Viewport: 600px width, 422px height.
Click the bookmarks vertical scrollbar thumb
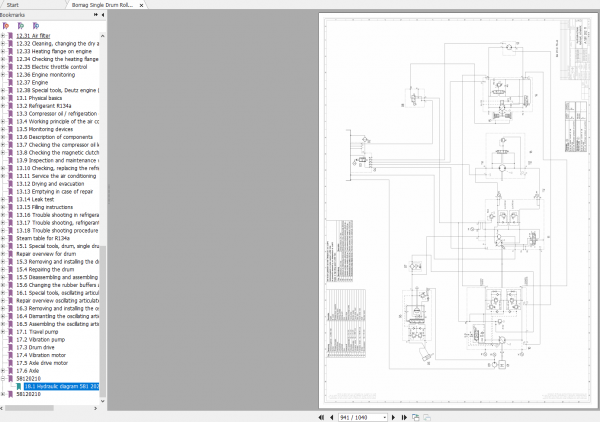[103, 321]
